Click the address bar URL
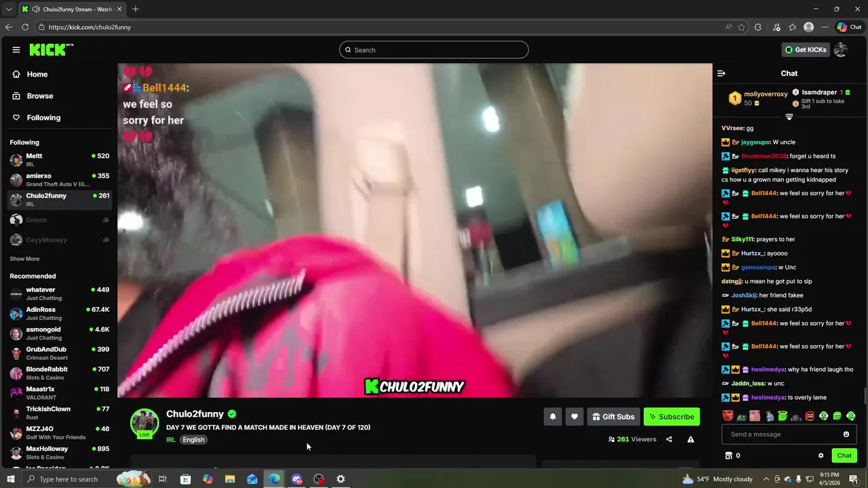 pos(90,27)
